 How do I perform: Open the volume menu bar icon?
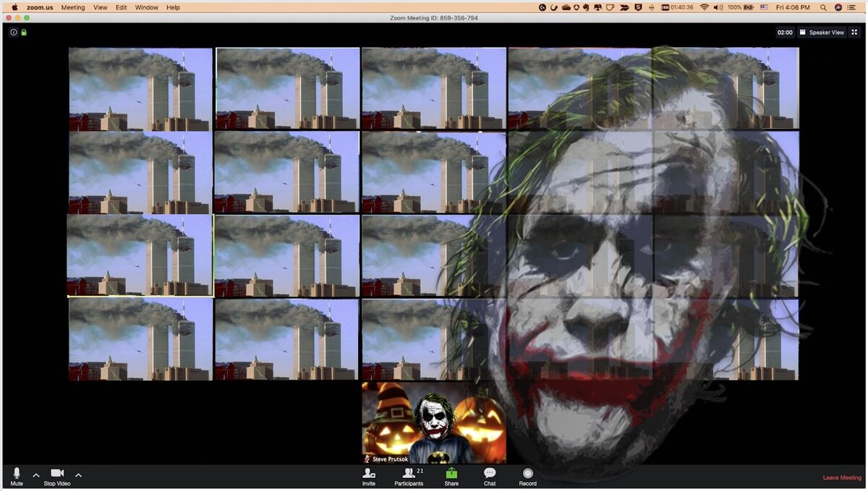tap(718, 7)
